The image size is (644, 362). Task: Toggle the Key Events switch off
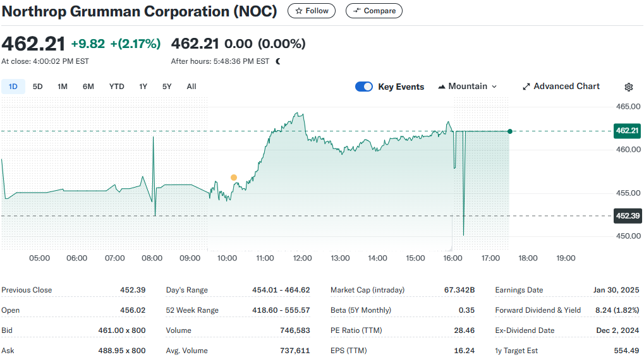364,87
